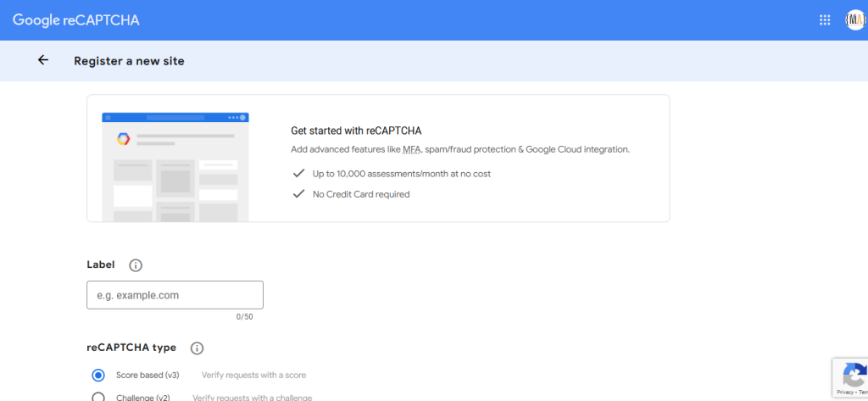Click the reCAPTCHA illustration thumbnail
Screen dimensions: 868x401
[x=175, y=167]
